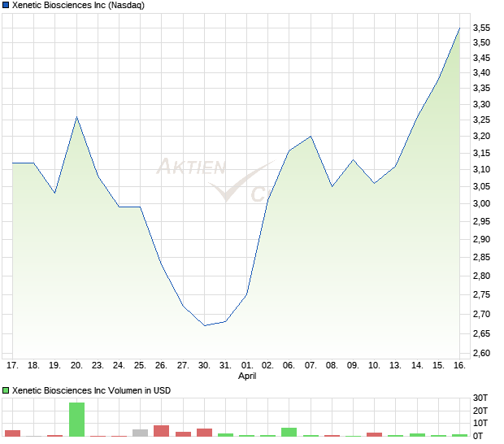Image resolution: width=504 pixels, height=444 pixels.
Task: Click the grey volume bar on the 25th
Action: pos(140,433)
